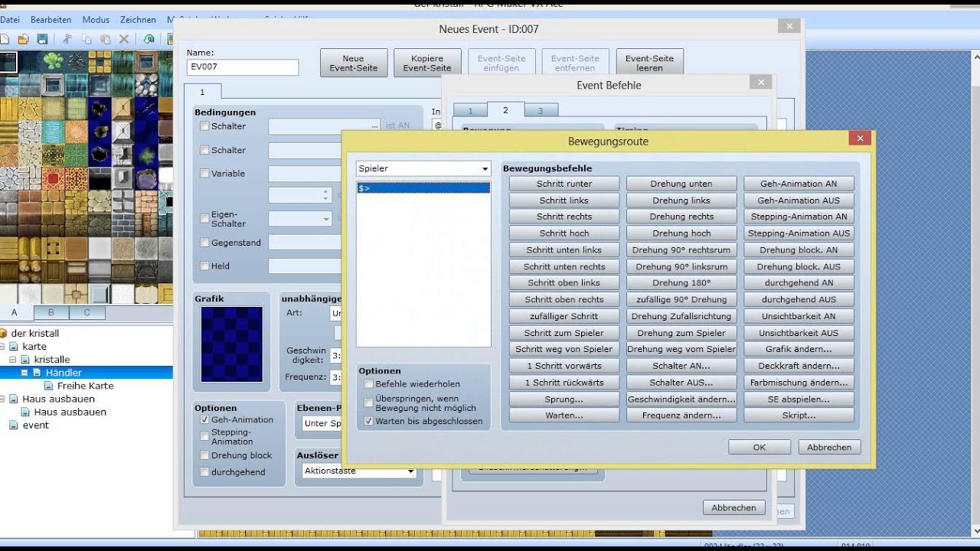The height and width of the screenshot is (551, 980).
Task: Click the project box icon beside 'der kristall'
Action: 3,334
